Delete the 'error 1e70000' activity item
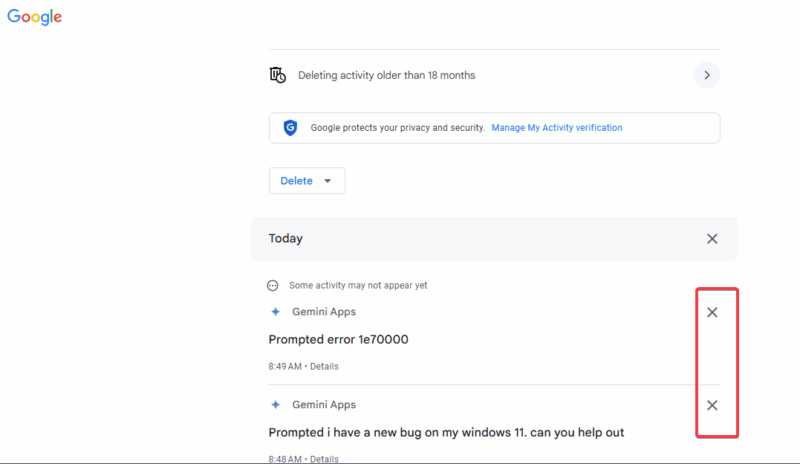 coord(712,312)
